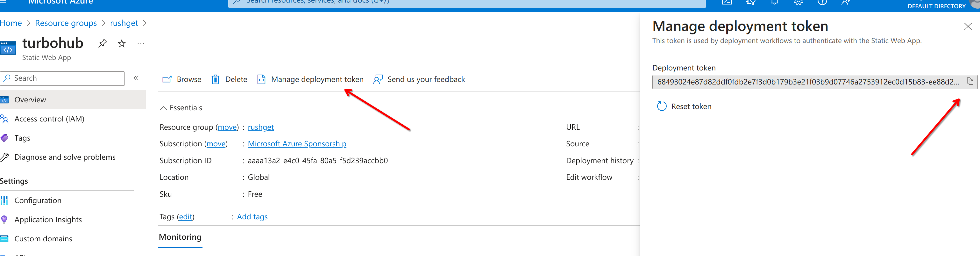Image resolution: width=980 pixels, height=256 pixels.
Task: Click move link next to Resource group
Action: click(x=227, y=127)
